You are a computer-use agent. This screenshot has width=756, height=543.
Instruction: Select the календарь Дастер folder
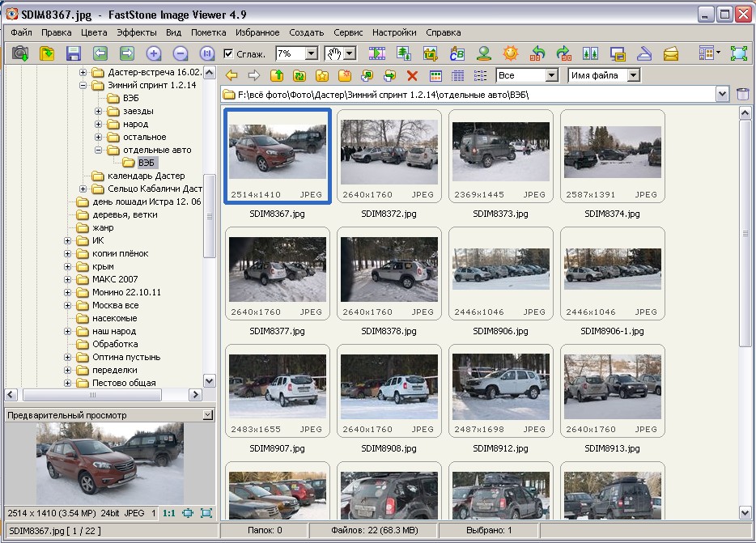click(x=146, y=176)
